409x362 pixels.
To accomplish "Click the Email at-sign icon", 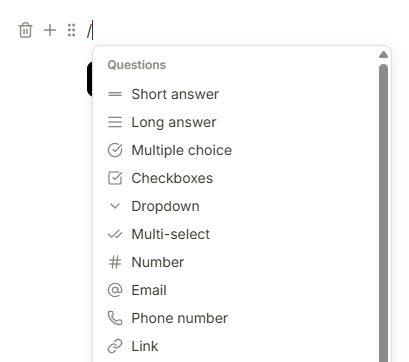I will [115, 290].
